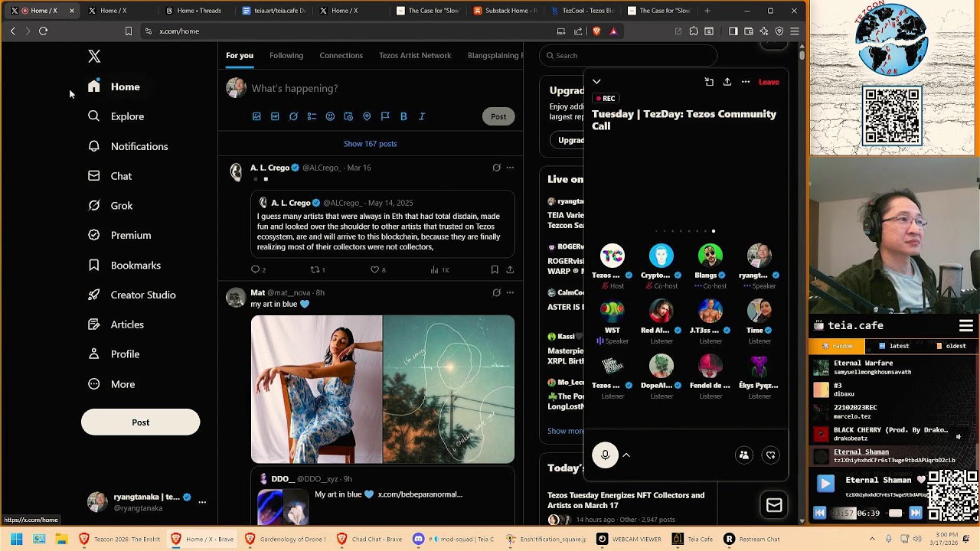Open Brave Shields lion icon in address bar
Image resolution: width=980 pixels, height=551 pixels.
[x=596, y=31]
